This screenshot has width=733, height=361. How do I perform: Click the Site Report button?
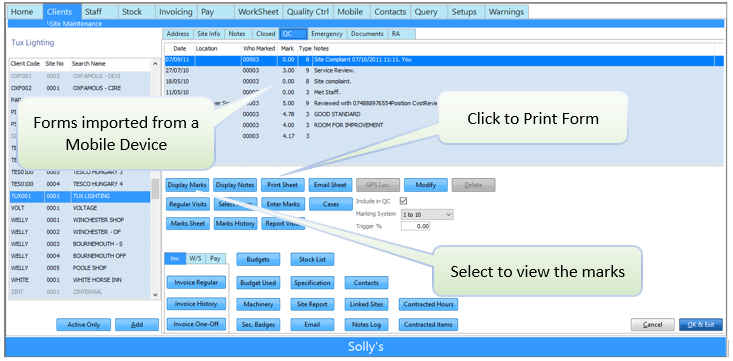[312, 304]
